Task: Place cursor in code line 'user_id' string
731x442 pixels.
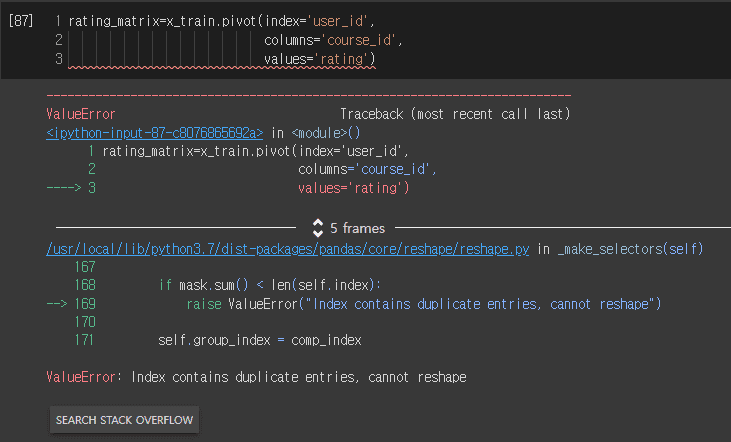Action: 338,21
